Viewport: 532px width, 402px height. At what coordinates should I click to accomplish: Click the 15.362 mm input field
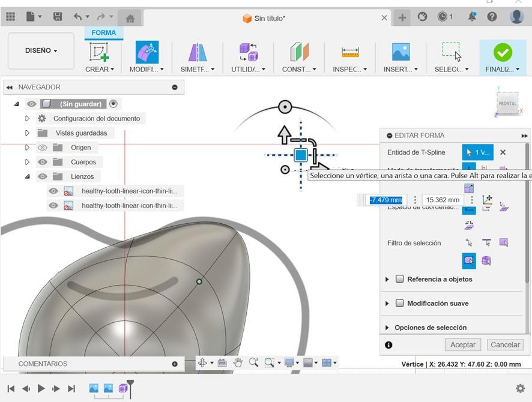click(444, 200)
